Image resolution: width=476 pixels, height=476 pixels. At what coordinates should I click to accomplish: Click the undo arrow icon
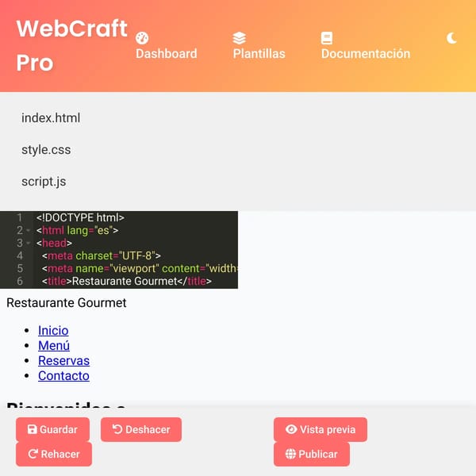(x=117, y=429)
